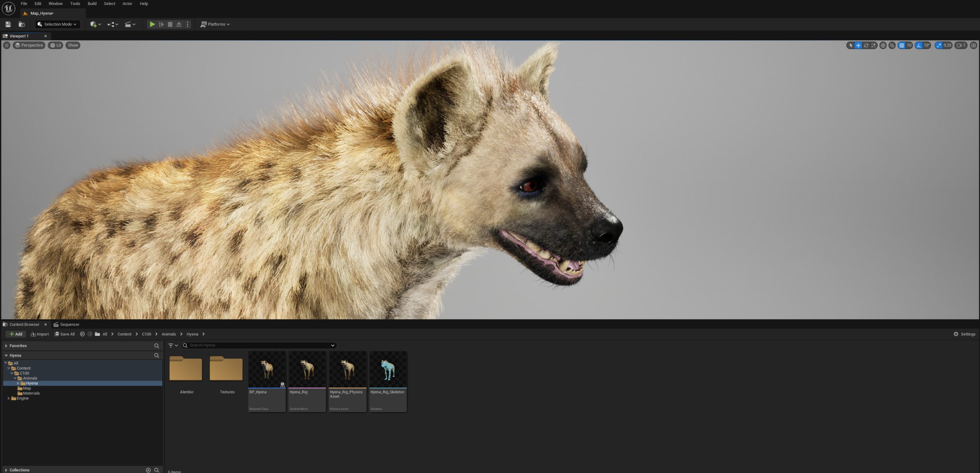This screenshot has width=980, height=473.
Task: Click the Stop simulation square button
Action: point(170,24)
